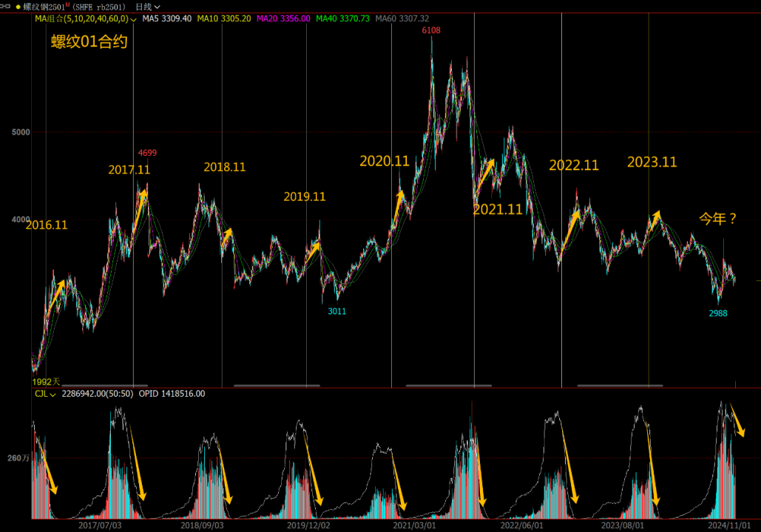Click the MA40 green indicator label
Viewport: 761px width, 532px height.
tap(342, 18)
